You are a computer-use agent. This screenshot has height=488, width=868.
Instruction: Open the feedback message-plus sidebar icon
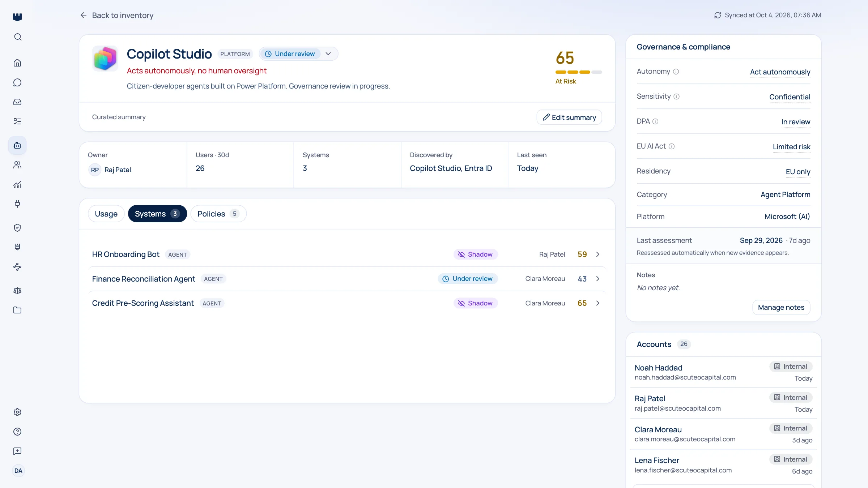17,451
